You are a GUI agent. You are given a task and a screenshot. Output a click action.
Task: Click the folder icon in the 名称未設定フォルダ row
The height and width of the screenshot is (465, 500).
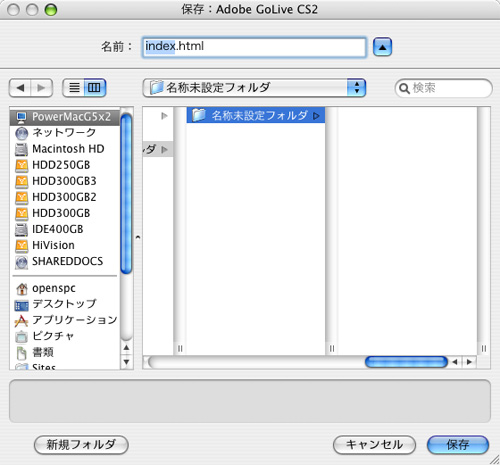pyautogui.click(x=199, y=115)
